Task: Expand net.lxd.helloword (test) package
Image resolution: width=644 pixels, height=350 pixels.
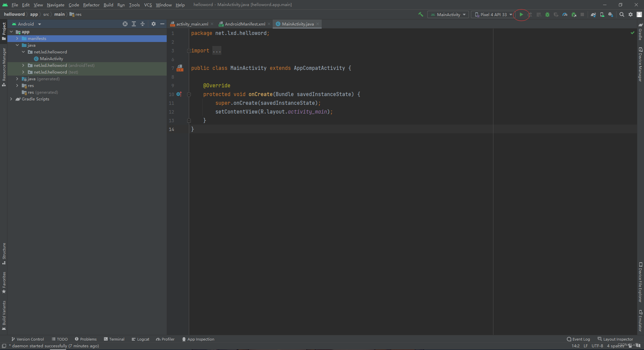Action: (x=23, y=72)
